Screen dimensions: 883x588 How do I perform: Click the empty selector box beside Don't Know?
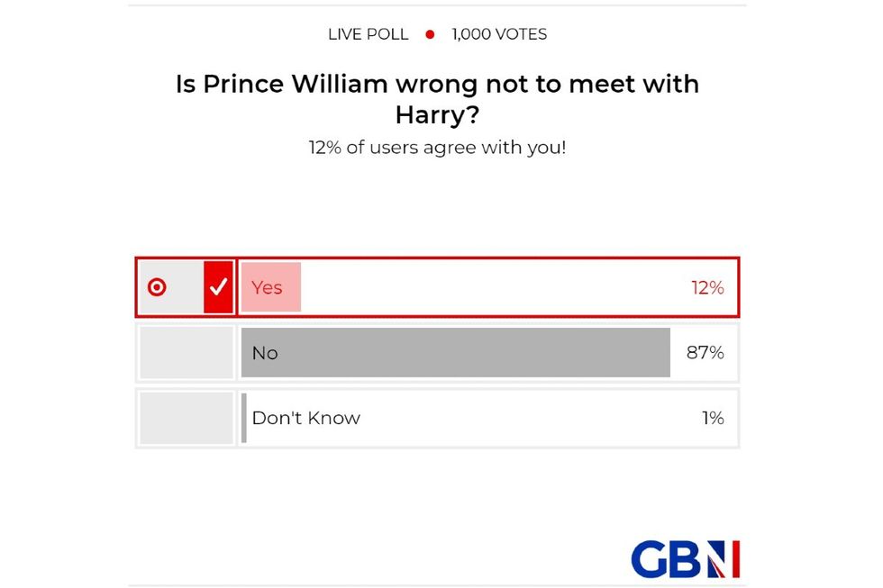pyautogui.click(x=186, y=418)
